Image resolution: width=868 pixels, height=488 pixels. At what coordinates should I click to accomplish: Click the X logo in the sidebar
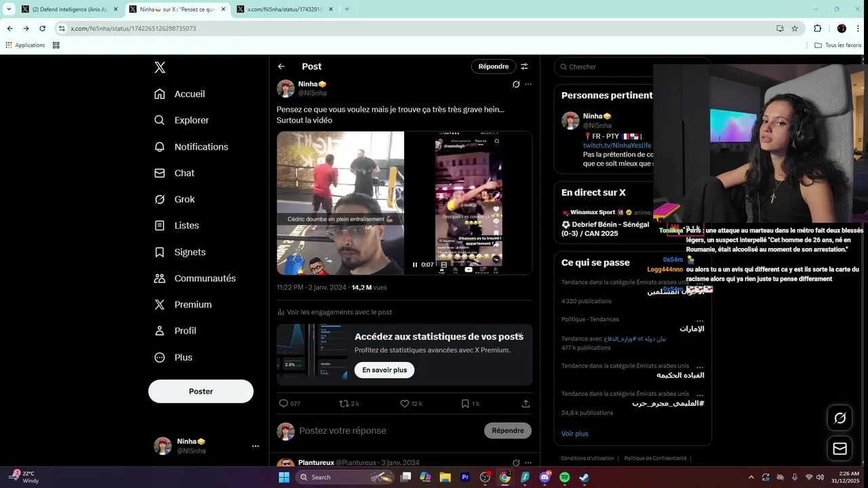point(159,67)
